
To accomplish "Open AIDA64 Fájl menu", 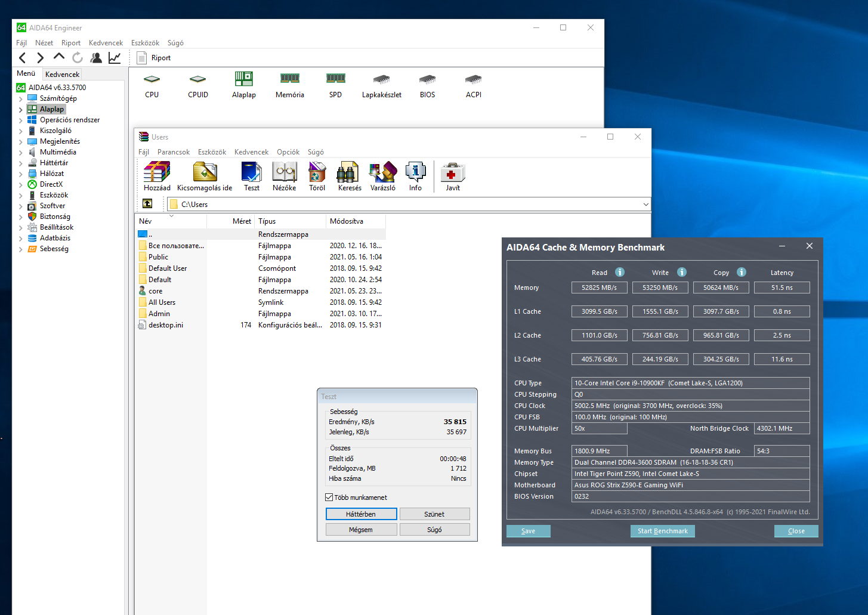I will tap(21, 43).
